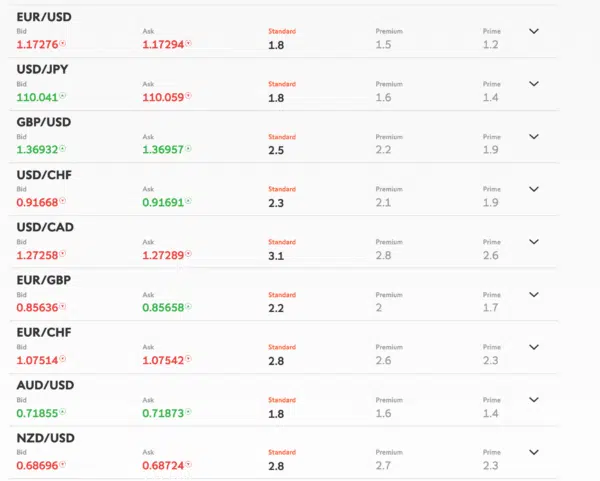Click the red down-arrow icon beside EUR/USD bid
This screenshot has width=600, height=481.
tap(62, 44)
